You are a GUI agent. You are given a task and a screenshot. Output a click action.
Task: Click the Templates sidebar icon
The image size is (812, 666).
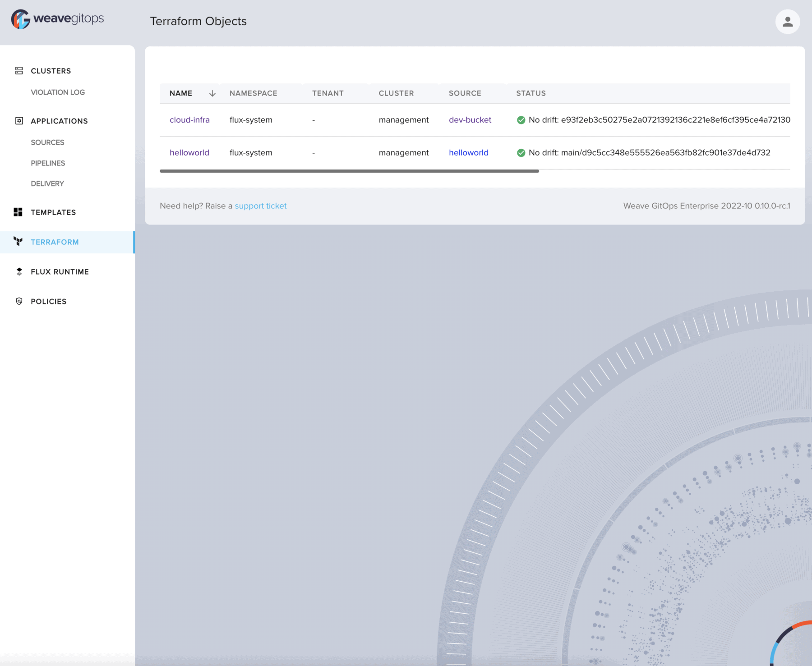(18, 212)
